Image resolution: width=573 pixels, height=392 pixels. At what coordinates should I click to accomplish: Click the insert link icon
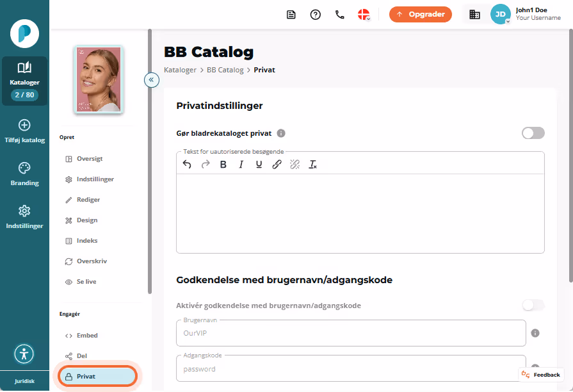277,165
